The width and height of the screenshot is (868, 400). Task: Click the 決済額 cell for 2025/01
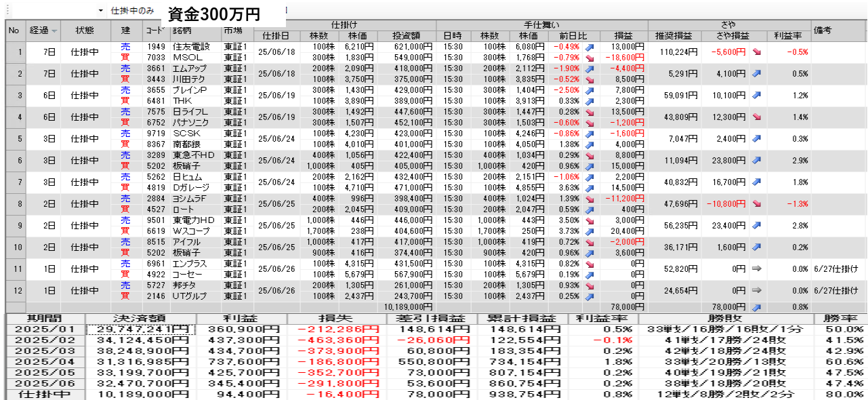(140, 329)
